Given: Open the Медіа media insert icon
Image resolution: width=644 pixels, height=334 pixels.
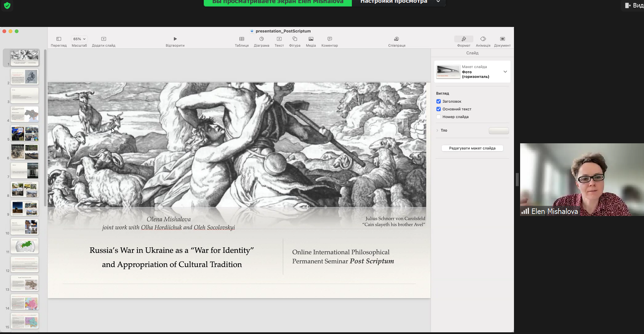Looking at the screenshot, I should click(311, 39).
